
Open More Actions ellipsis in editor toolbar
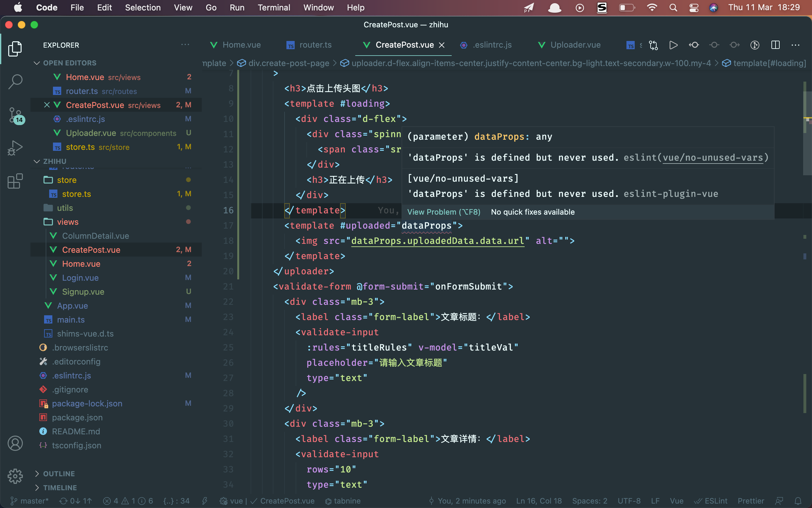[796, 45]
